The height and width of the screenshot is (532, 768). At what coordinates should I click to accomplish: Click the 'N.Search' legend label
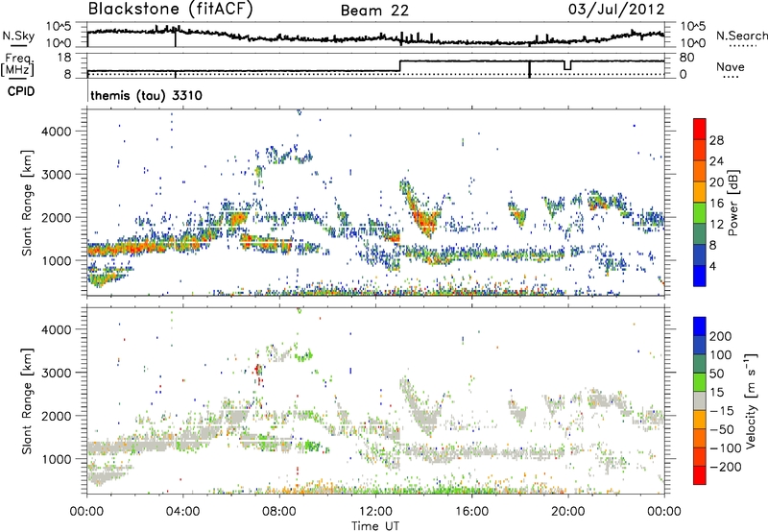coord(742,36)
